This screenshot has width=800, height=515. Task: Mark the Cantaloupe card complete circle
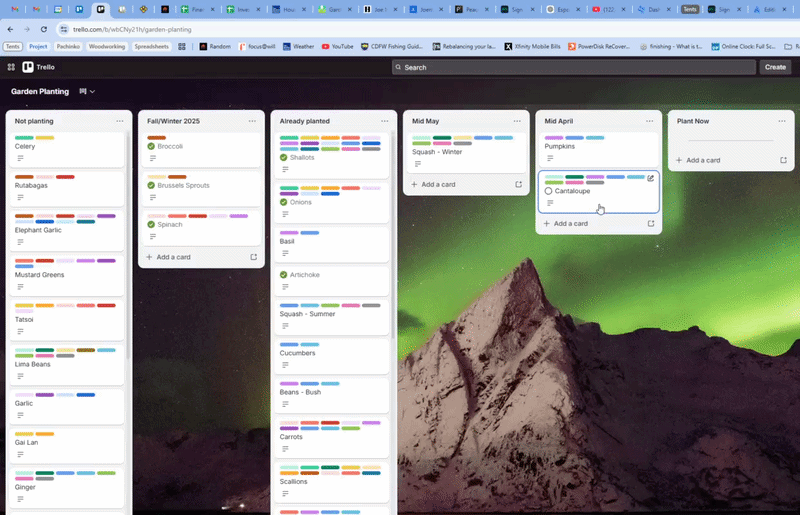click(548, 191)
